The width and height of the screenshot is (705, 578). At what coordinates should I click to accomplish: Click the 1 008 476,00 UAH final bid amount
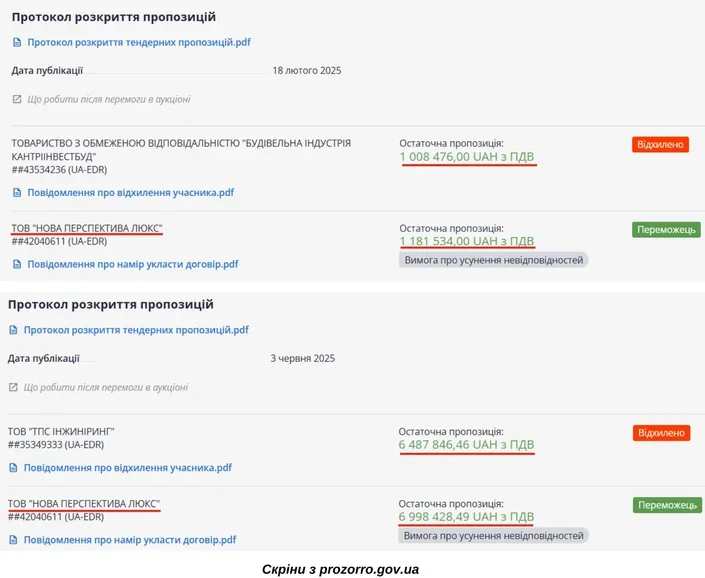tap(468, 158)
